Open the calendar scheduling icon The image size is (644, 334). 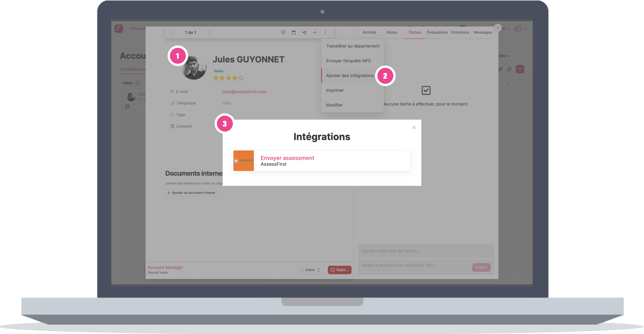pyautogui.click(x=294, y=32)
